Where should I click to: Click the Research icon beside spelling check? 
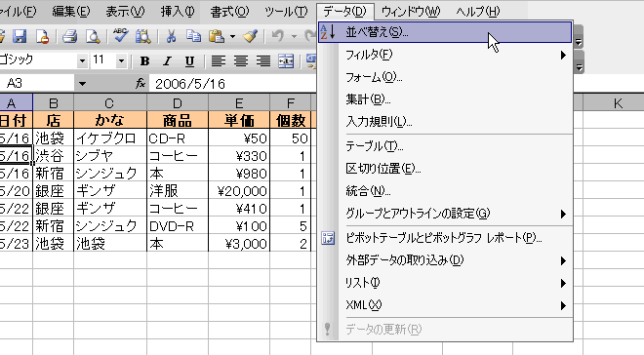[142, 36]
